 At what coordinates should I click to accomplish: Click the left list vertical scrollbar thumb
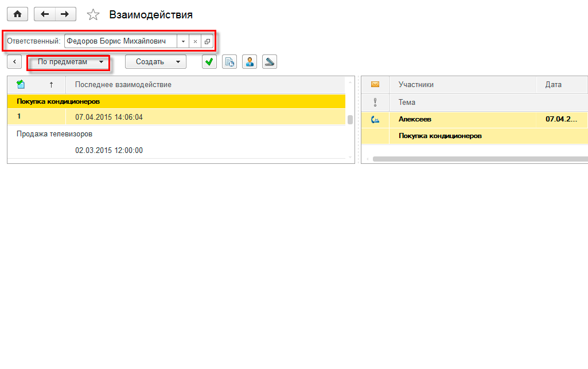351,120
